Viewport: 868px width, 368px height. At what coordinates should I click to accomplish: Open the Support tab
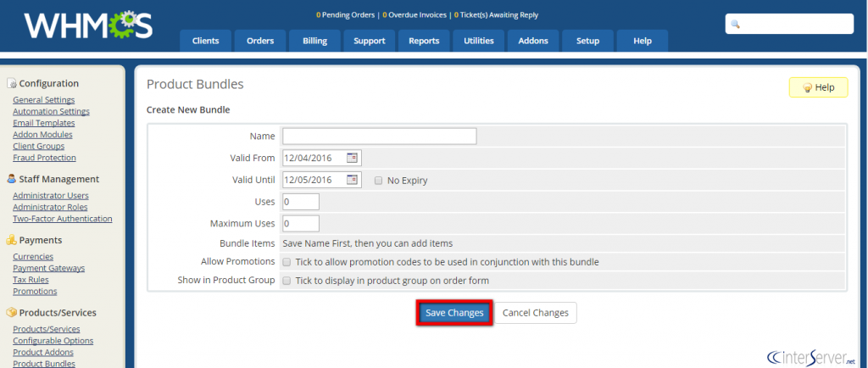point(370,41)
